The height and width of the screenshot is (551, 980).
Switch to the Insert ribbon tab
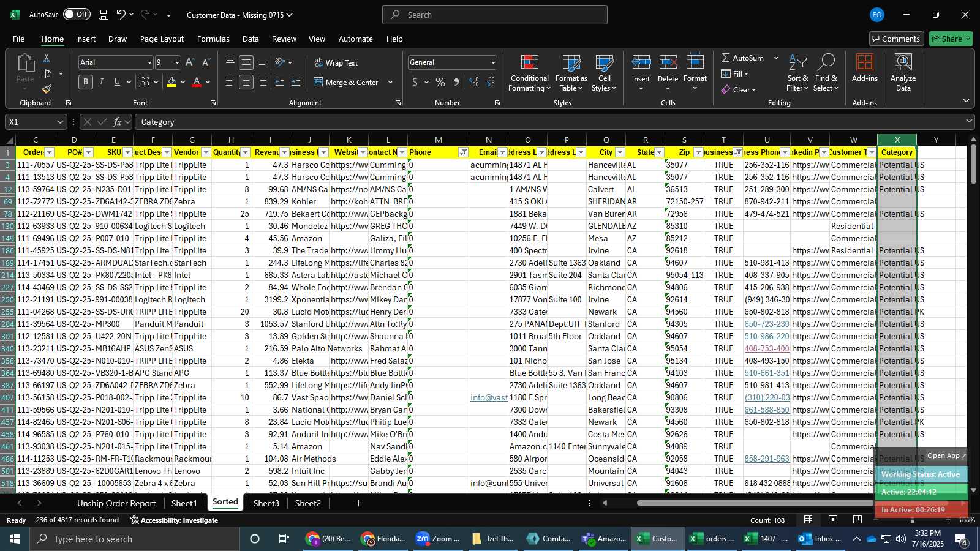click(x=86, y=39)
